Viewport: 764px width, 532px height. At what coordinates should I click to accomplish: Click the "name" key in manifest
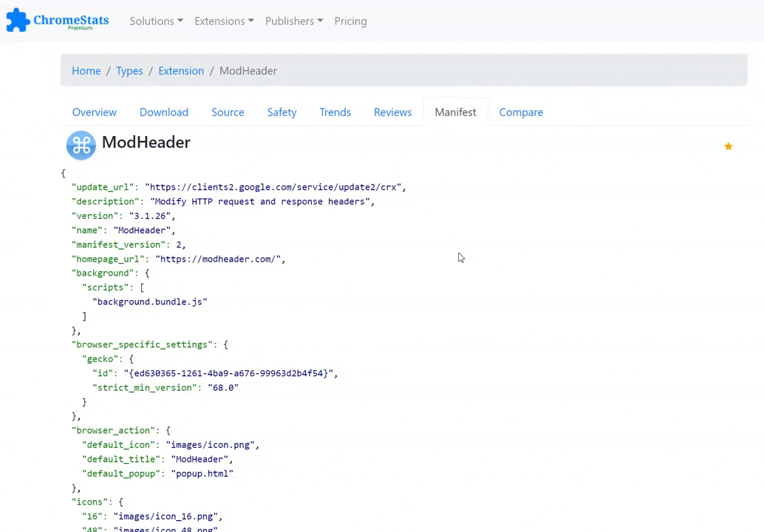(x=87, y=231)
